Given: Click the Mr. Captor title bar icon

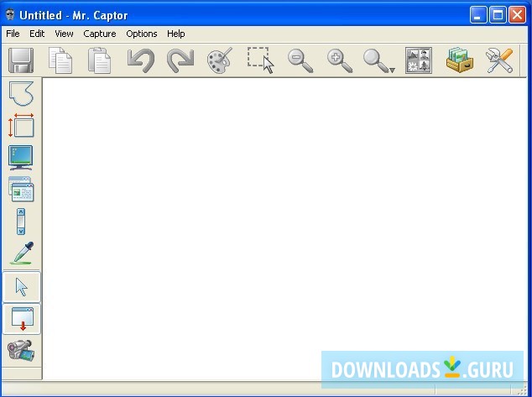Looking at the screenshot, I should point(10,14).
